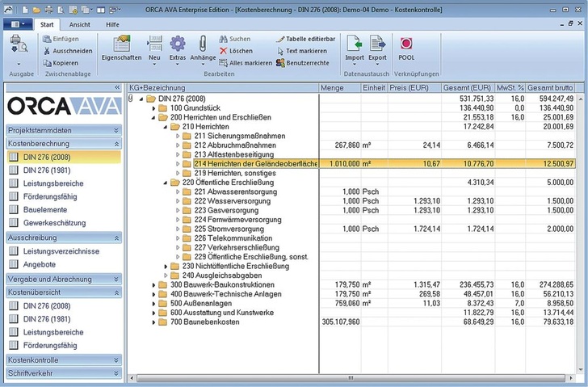Screen dimensions: 588x387
Task: Click the horizontal scrollbar thumb
Action: click(351, 377)
